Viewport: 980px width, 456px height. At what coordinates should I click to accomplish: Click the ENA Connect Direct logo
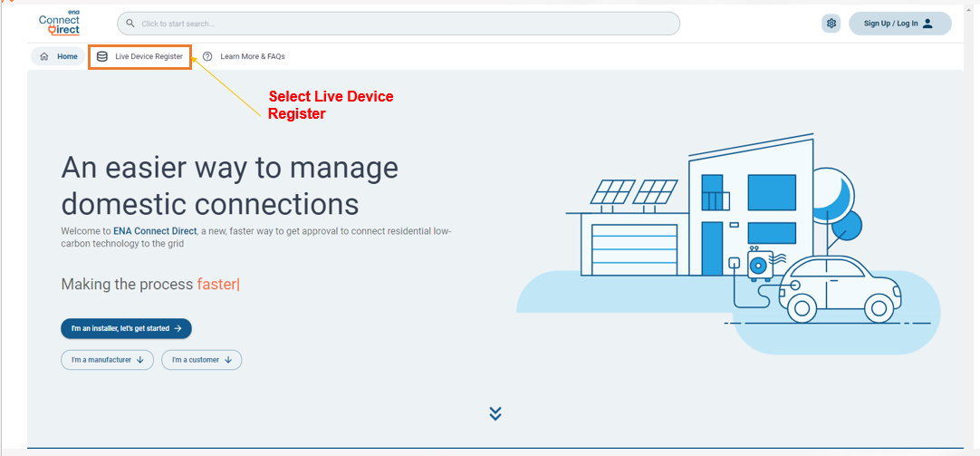60,23
